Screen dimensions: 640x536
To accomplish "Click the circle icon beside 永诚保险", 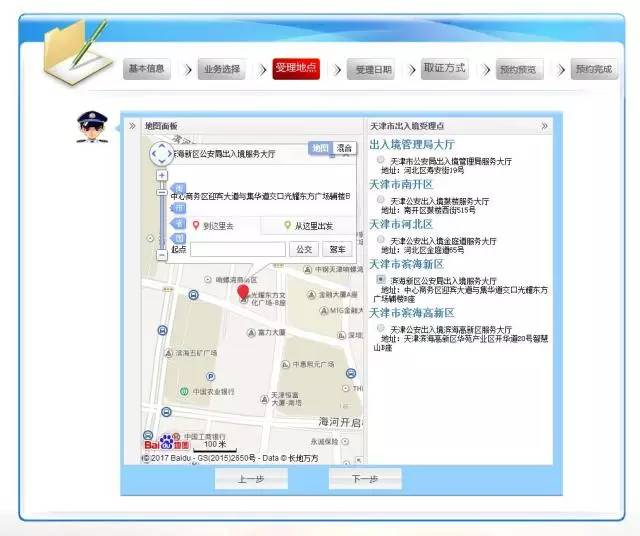I will pos(345,441).
